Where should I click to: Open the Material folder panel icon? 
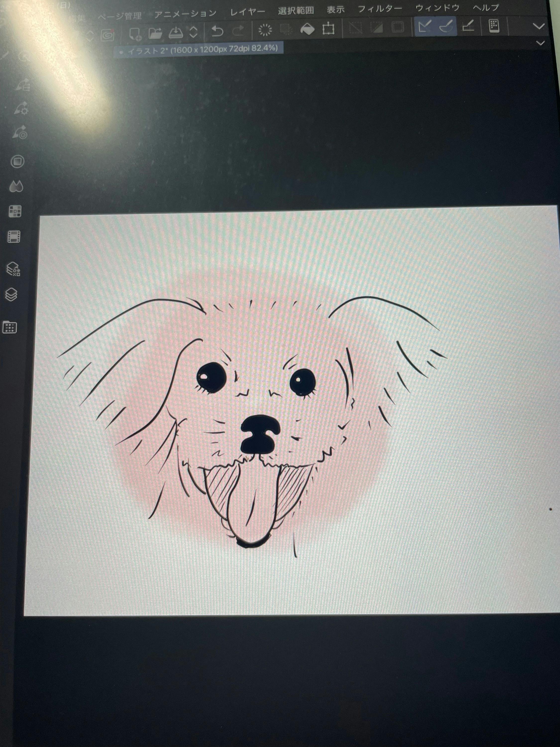(x=9, y=327)
